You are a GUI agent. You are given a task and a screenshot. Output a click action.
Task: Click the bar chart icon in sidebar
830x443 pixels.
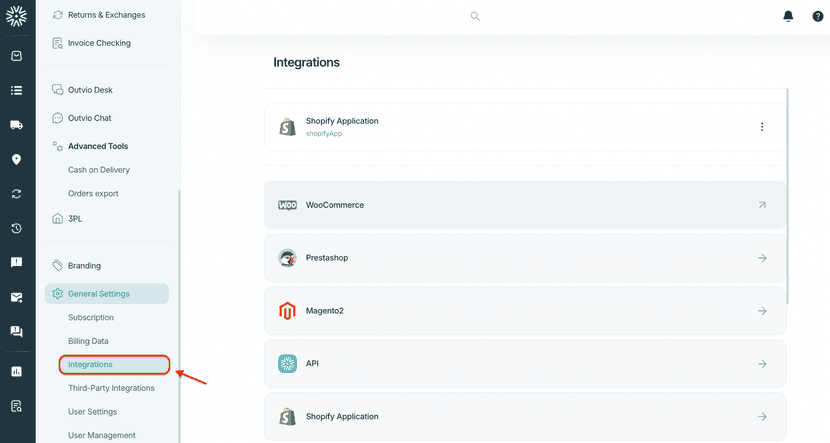coord(17,371)
